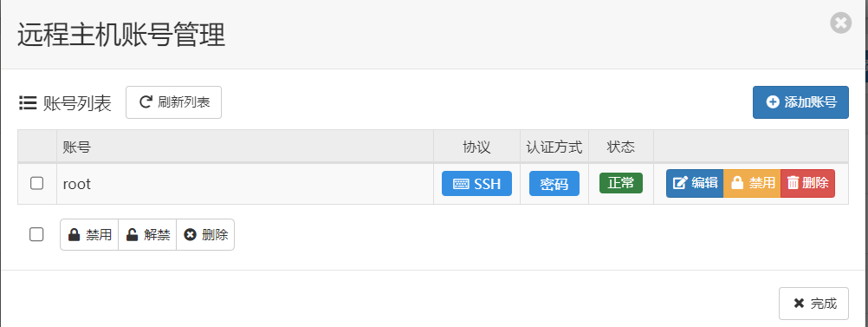This screenshot has width=868, height=327.
Task: Click the root account name
Action: 77,184
